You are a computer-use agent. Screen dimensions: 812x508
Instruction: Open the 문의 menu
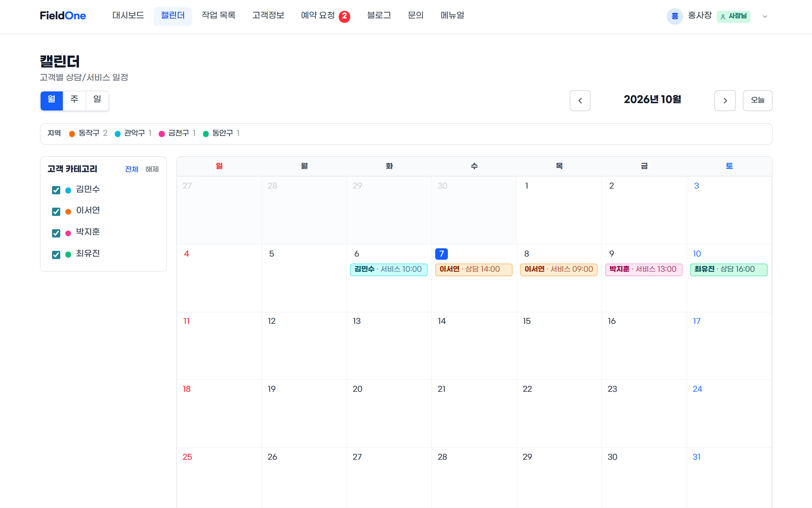tap(416, 16)
